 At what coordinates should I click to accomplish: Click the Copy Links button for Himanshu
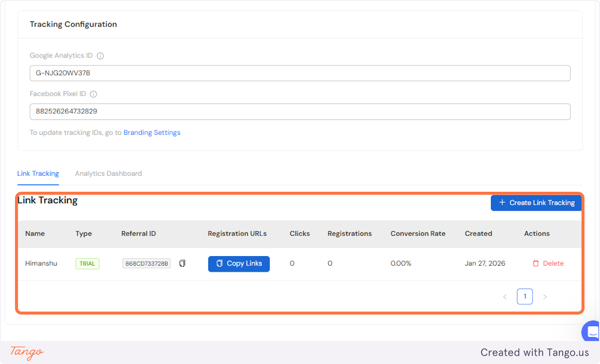coord(238,263)
